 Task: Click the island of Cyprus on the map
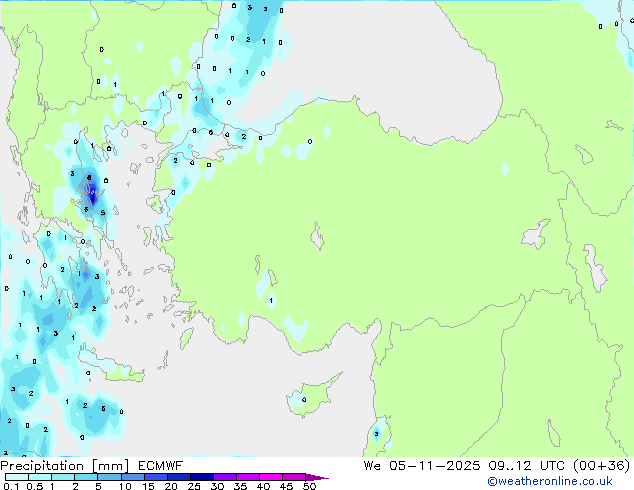(311, 396)
